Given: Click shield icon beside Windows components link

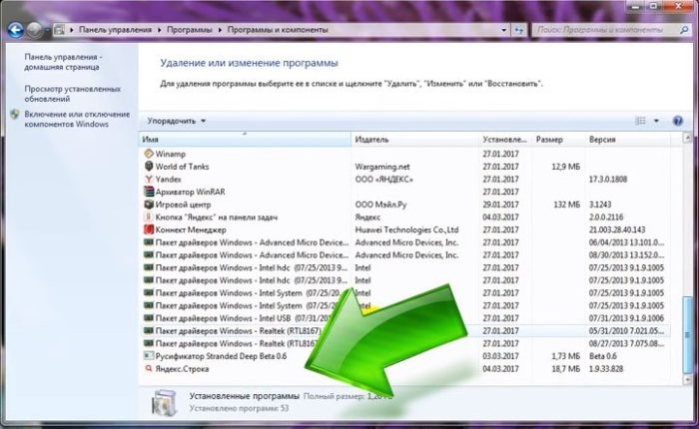Looking at the screenshot, I should [x=15, y=115].
